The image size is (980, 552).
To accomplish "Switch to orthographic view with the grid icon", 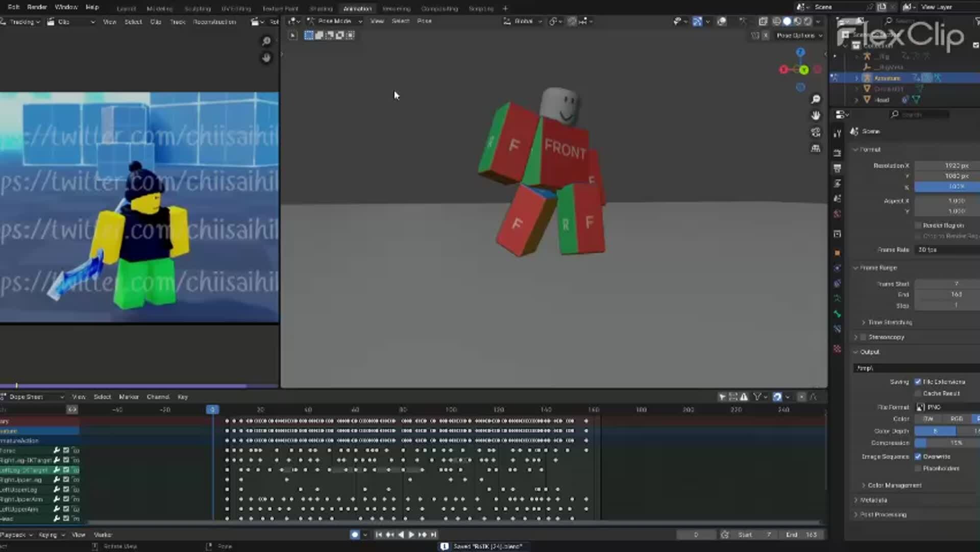I will click(816, 148).
